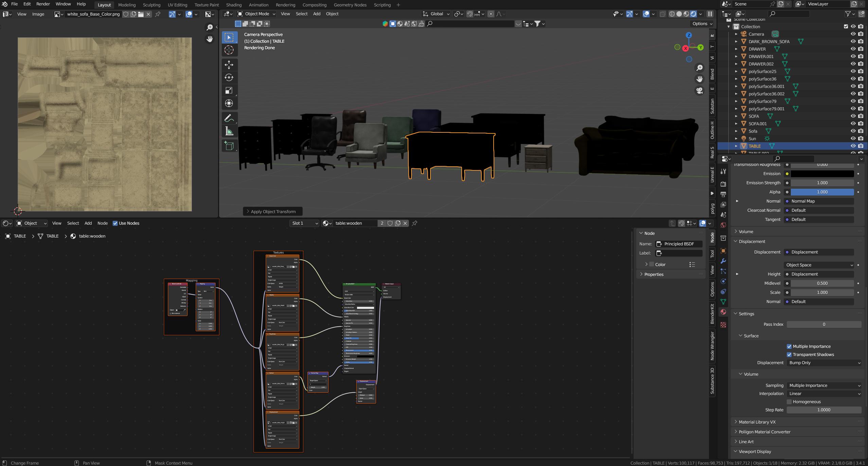Select the Scale tool
868x466 pixels.
(229, 90)
